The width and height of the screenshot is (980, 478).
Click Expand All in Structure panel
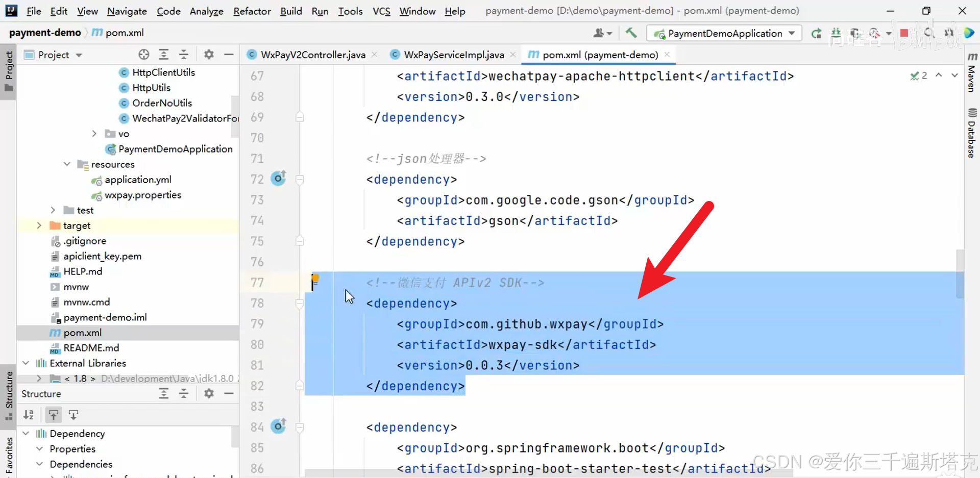(x=164, y=393)
